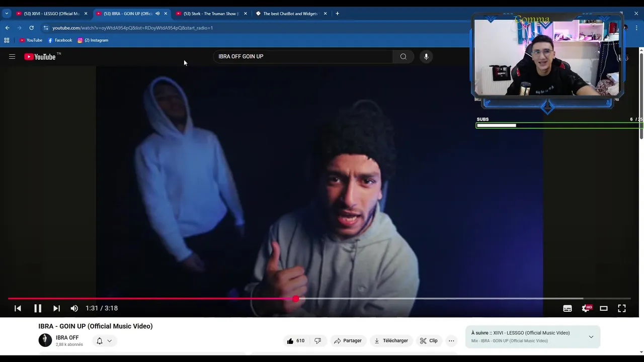Open the notification bell dropdown for IBRA OFF
Image resolution: width=644 pixels, height=362 pixels.
104,341
